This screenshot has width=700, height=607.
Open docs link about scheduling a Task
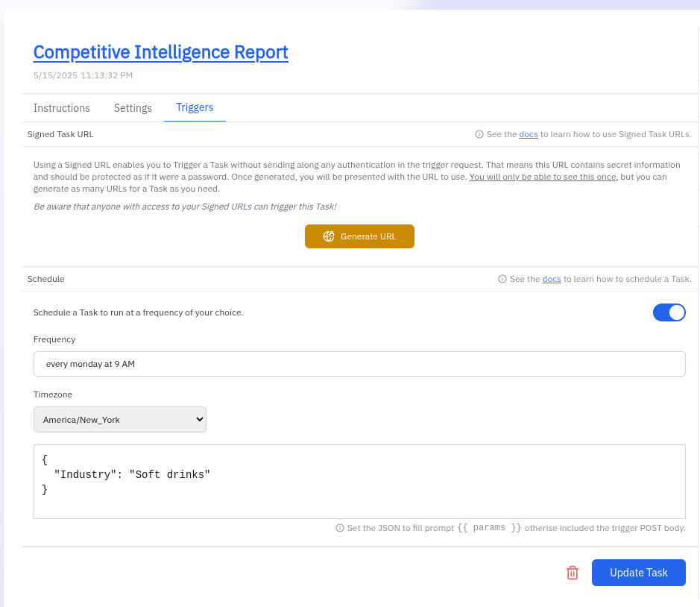(x=552, y=279)
